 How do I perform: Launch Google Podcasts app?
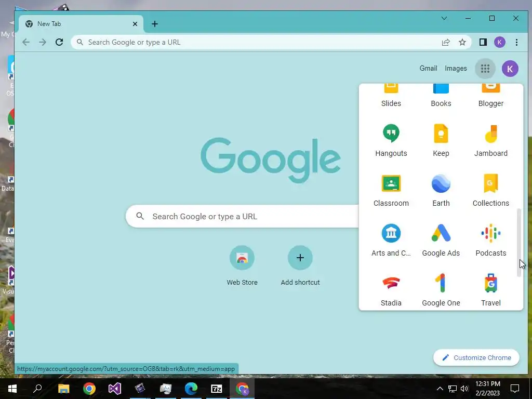[x=490, y=240]
